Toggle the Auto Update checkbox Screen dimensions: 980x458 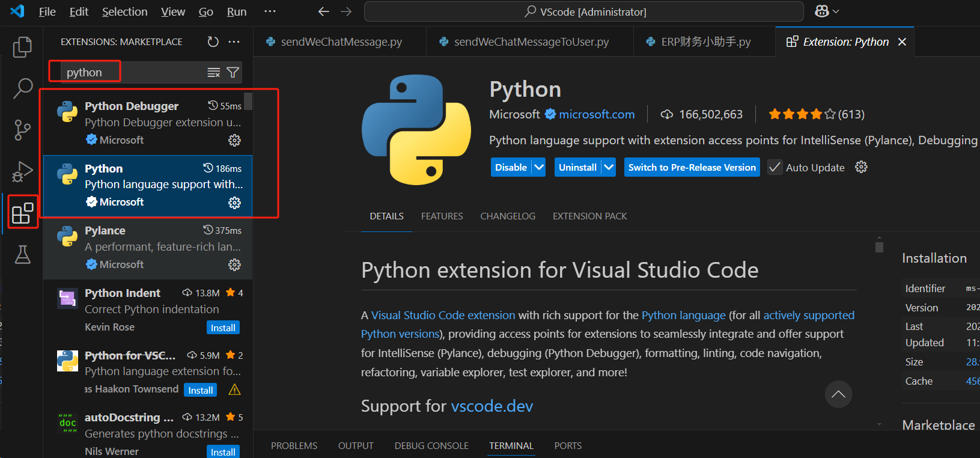pyautogui.click(x=775, y=167)
